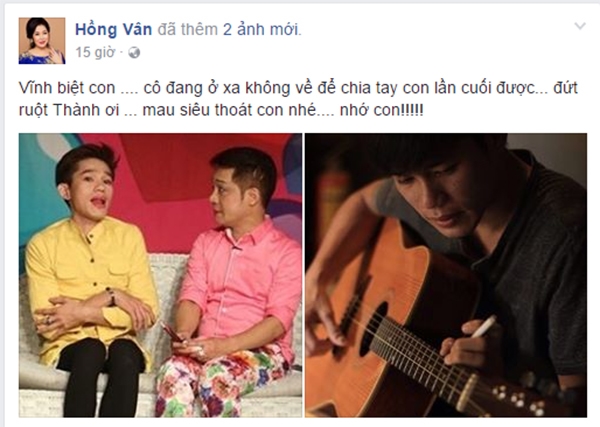Click the cigarette held over the guitar

pos(483,326)
